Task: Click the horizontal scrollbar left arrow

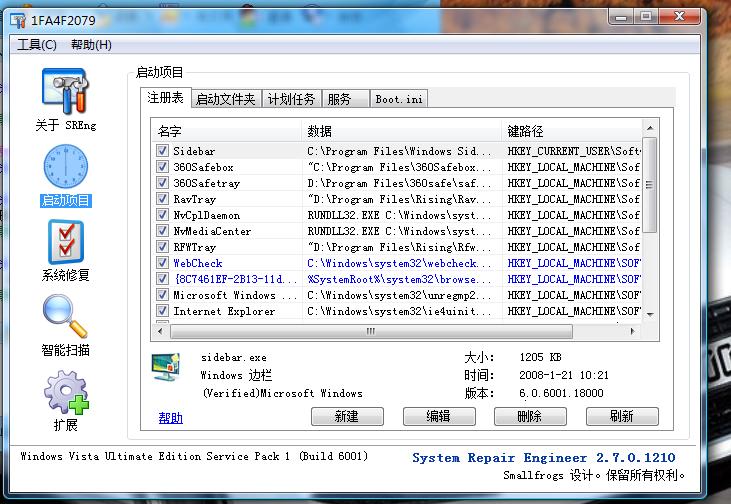Action: 161,331
